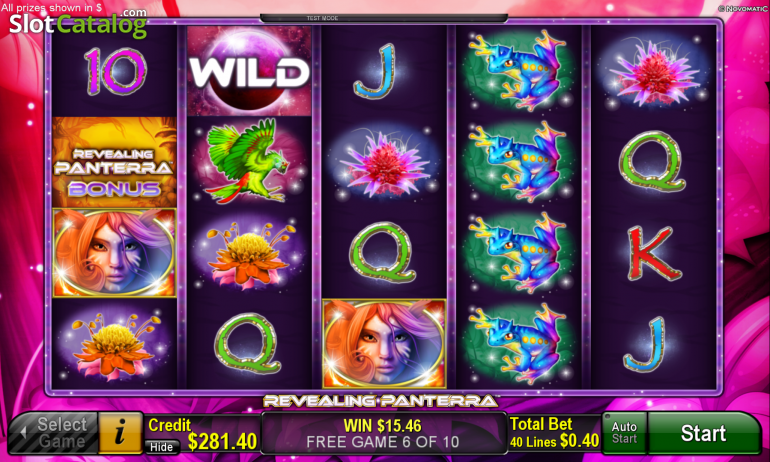770x462 pixels.
Task: Click the woman portrait on first reel
Action: point(114,253)
